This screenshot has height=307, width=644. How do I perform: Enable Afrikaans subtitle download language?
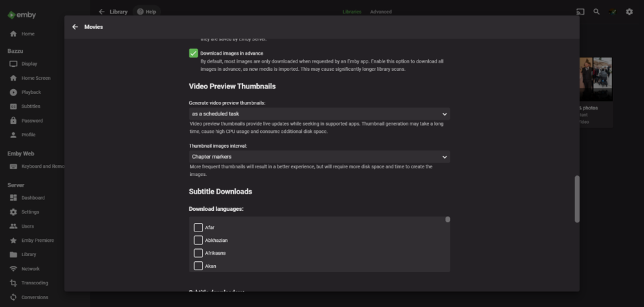pos(198,253)
